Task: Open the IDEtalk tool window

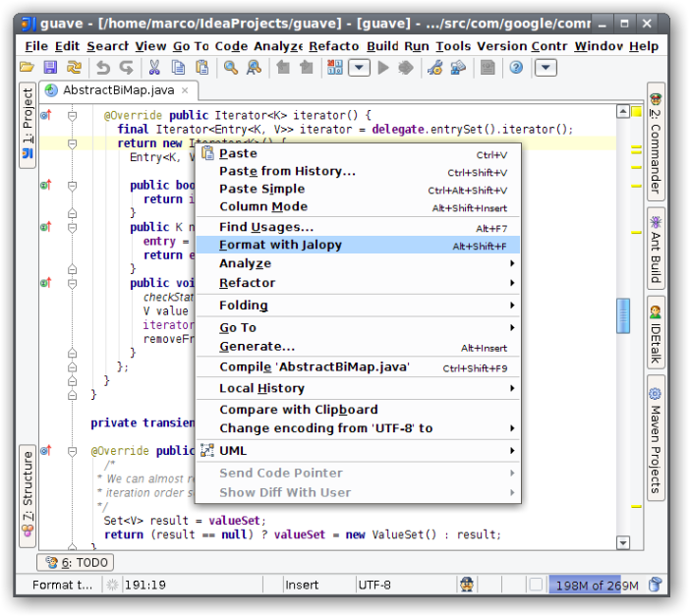Action: pyautogui.click(x=656, y=333)
